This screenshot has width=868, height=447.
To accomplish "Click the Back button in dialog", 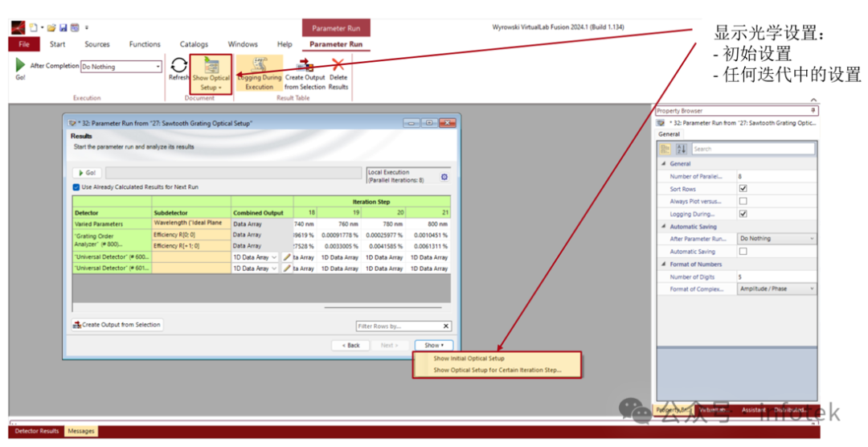I will [350, 345].
